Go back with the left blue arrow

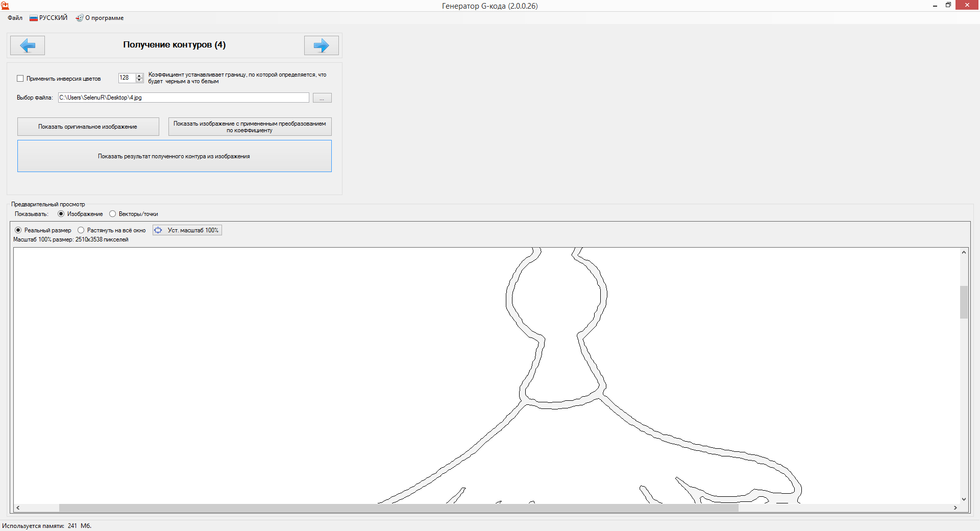28,45
